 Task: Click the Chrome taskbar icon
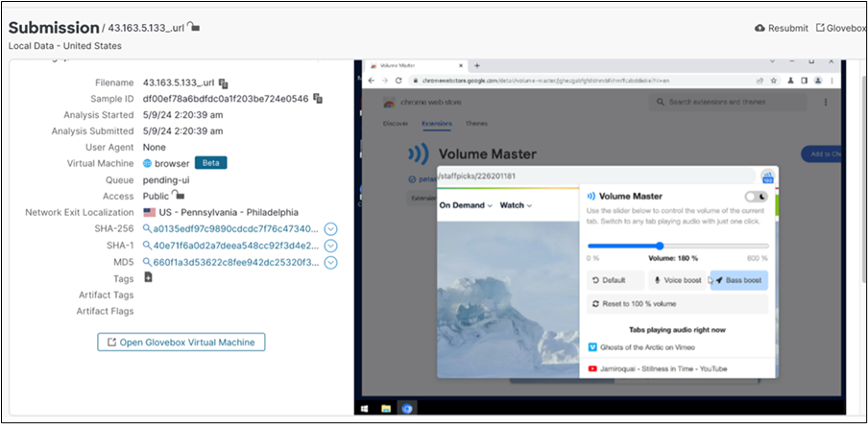[x=407, y=409]
